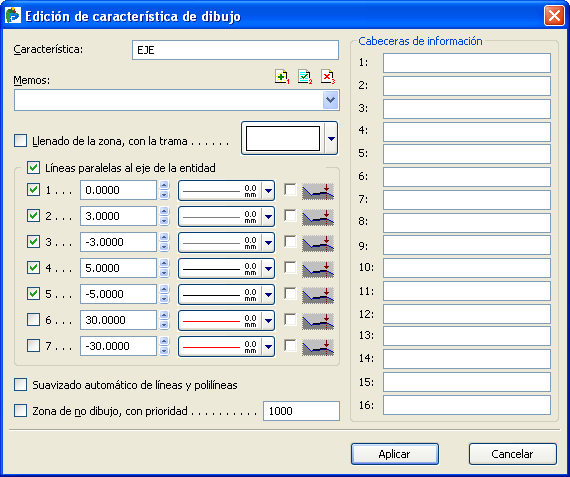Enable Zona de no dibujo checkbox
This screenshot has width=570, height=477.
tap(20, 410)
